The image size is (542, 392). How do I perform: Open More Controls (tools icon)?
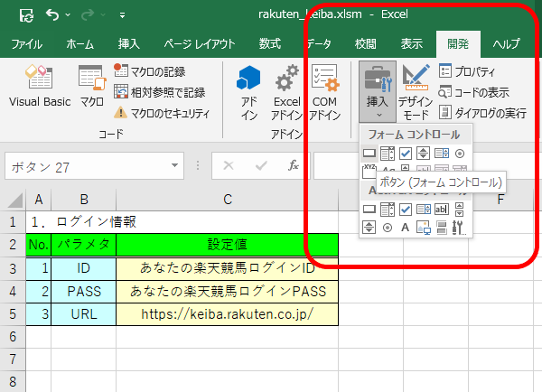460,228
